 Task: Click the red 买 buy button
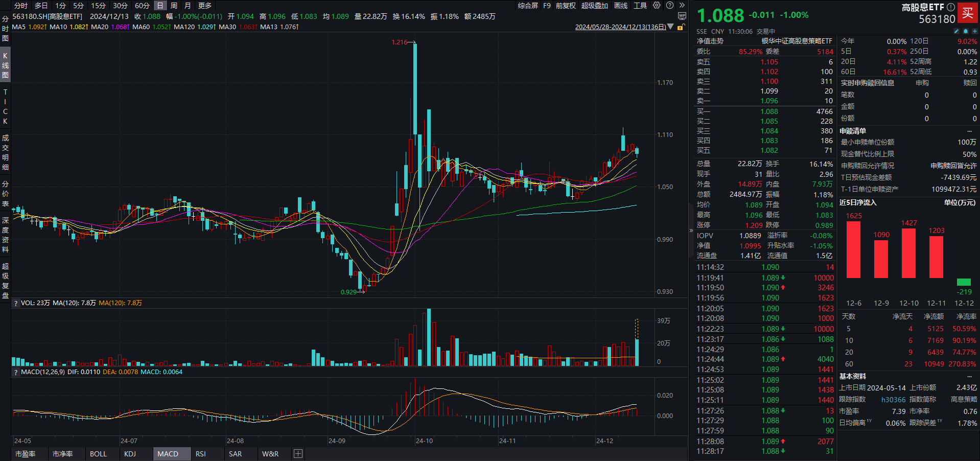(967, 13)
